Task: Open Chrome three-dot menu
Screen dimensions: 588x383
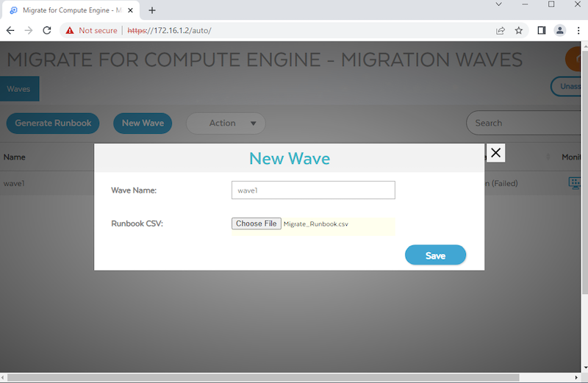Action: coord(578,31)
